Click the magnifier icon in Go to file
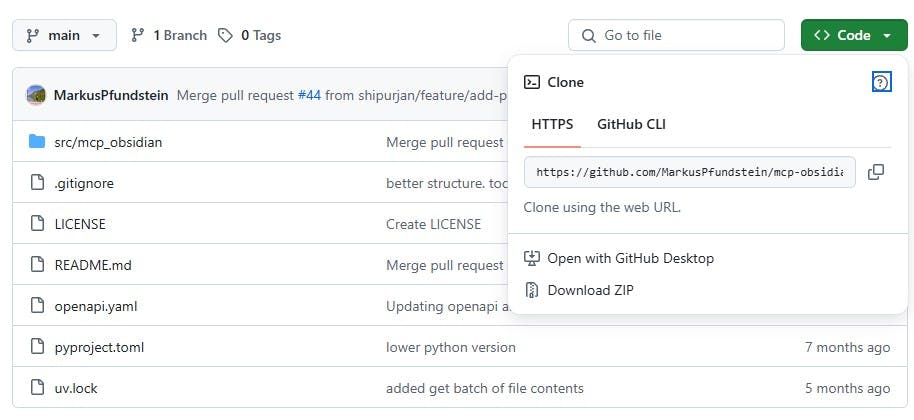 (589, 36)
